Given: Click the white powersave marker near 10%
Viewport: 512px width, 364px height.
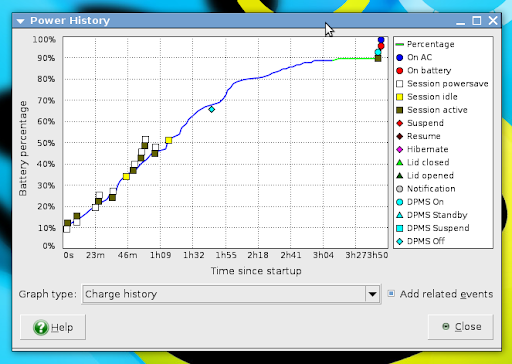Looking at the screenshot, I should click(67, 229).
